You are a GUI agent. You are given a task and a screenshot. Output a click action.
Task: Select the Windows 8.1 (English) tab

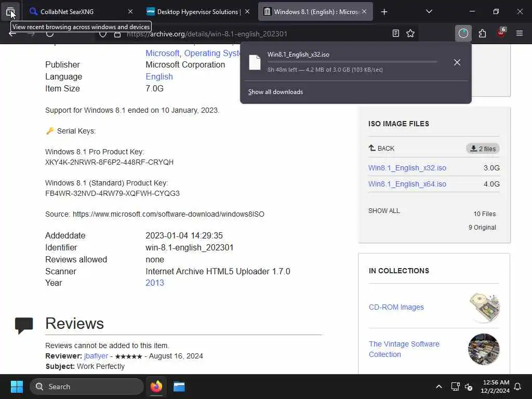[315, 12]
